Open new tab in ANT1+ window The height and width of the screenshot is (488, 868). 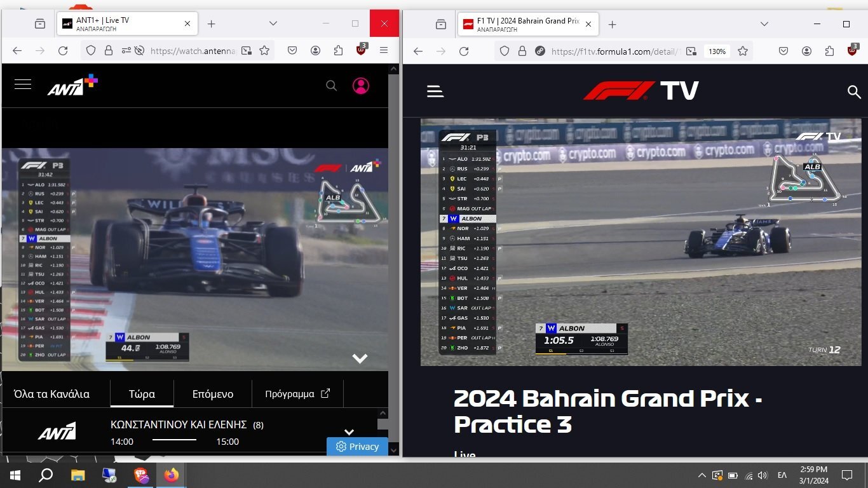click(212, 24)
